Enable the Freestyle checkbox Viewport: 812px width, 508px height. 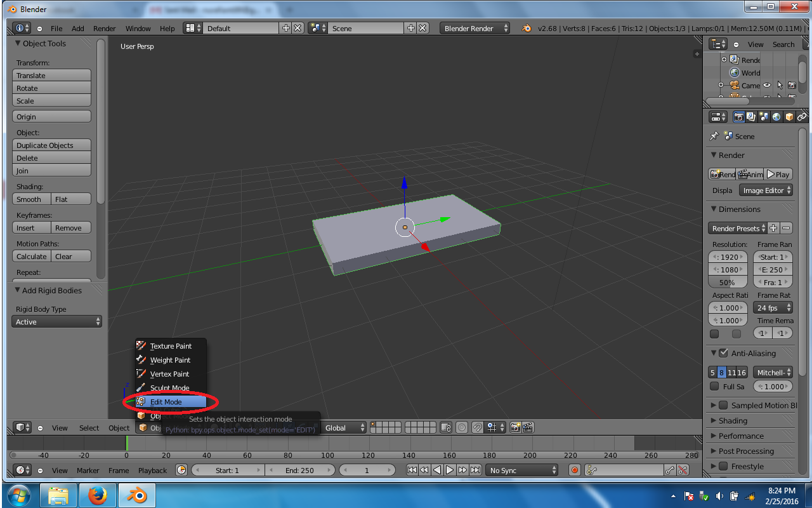(x=723, y=466)
